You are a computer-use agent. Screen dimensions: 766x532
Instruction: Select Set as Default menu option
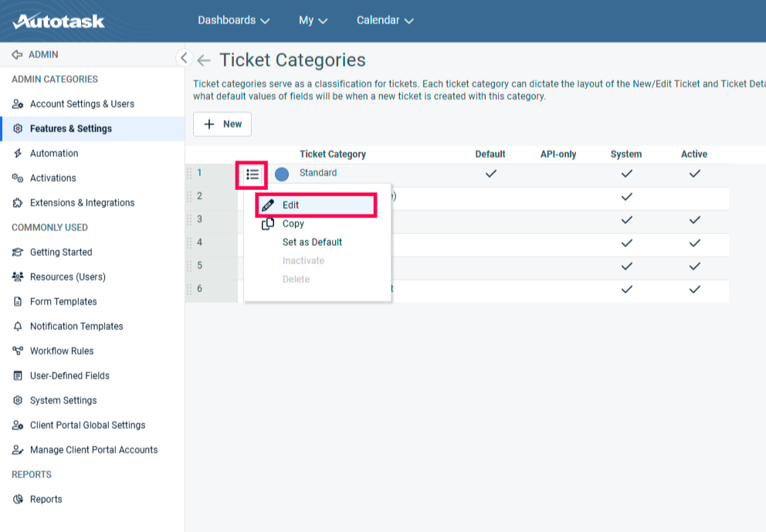pos(312,242)
